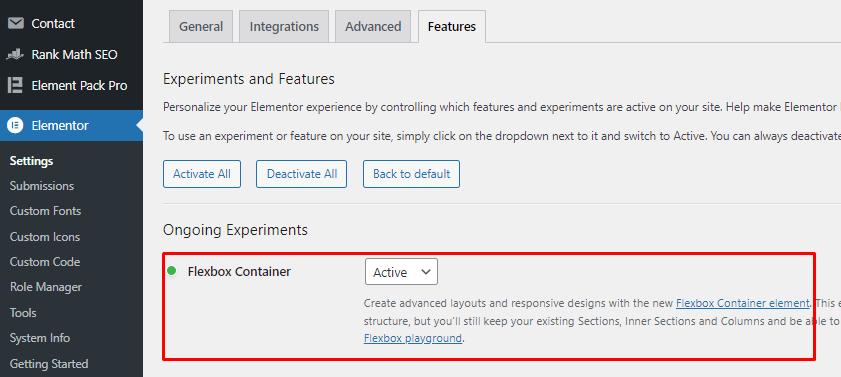Switch to the Advanced tab
This screenshot has height=377, width=841.
click(x=373, y=26)
